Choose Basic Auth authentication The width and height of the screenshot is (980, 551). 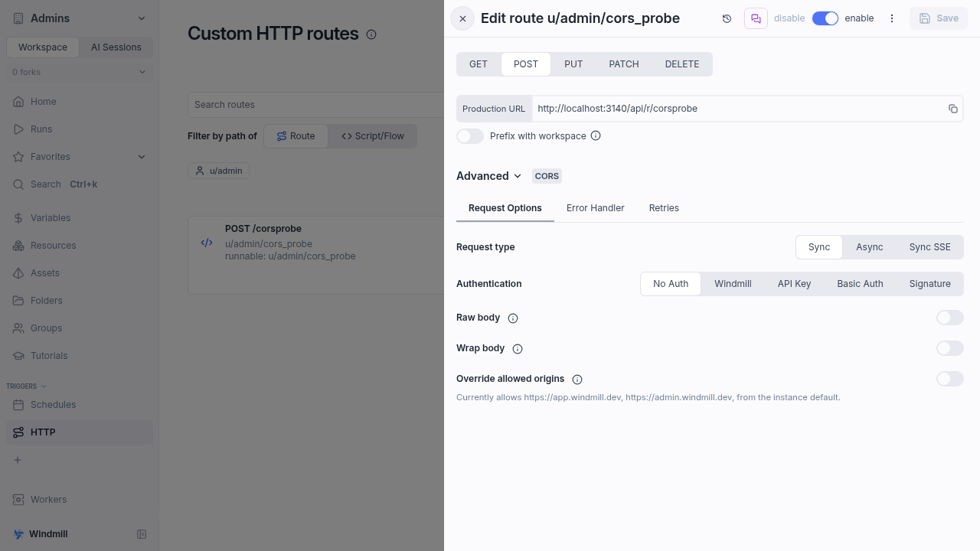click(x=860, y=284)
